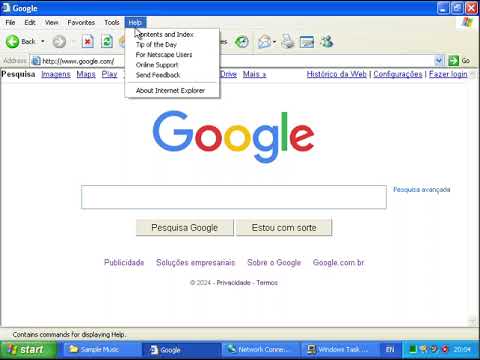
Task: Click the Fazer login link
Action: [x=448, y=74]
